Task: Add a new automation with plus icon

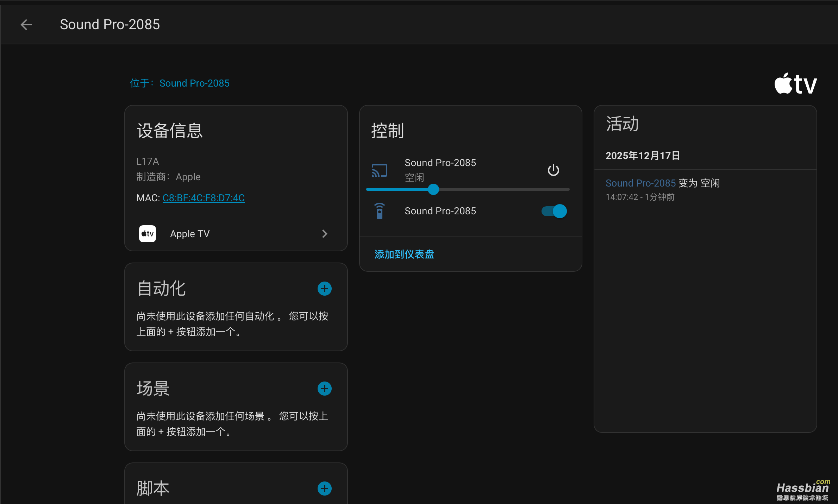Action: pos(324,289)
